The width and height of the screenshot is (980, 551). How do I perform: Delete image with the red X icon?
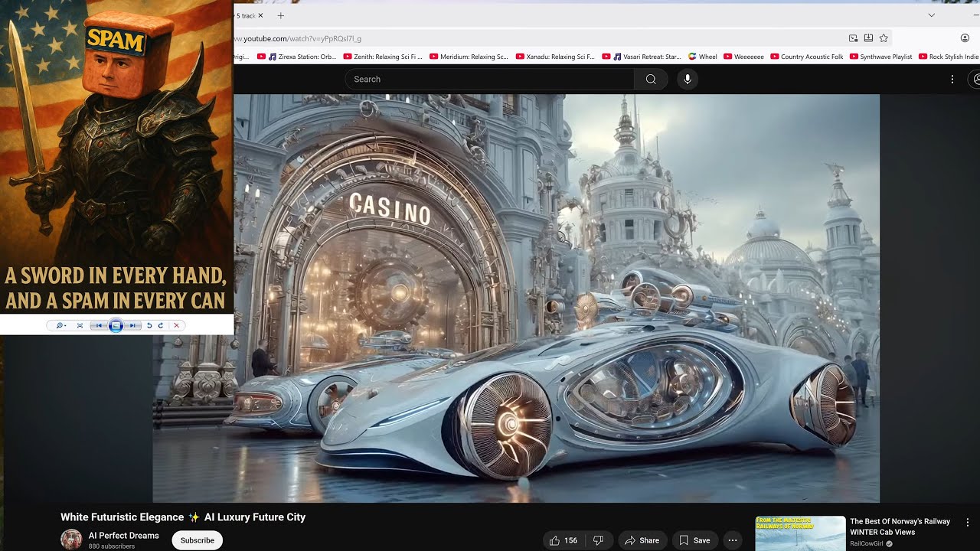click(176, 325)
